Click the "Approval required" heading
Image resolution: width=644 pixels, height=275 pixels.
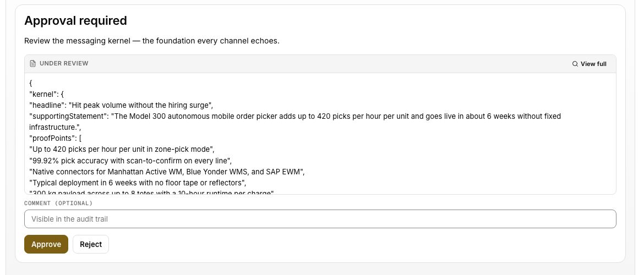[75, 20]
